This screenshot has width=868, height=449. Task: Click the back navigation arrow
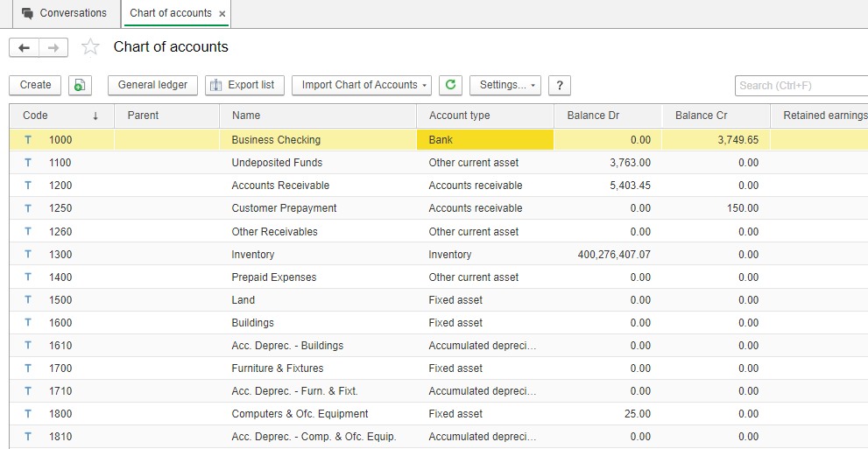[25, 48]
